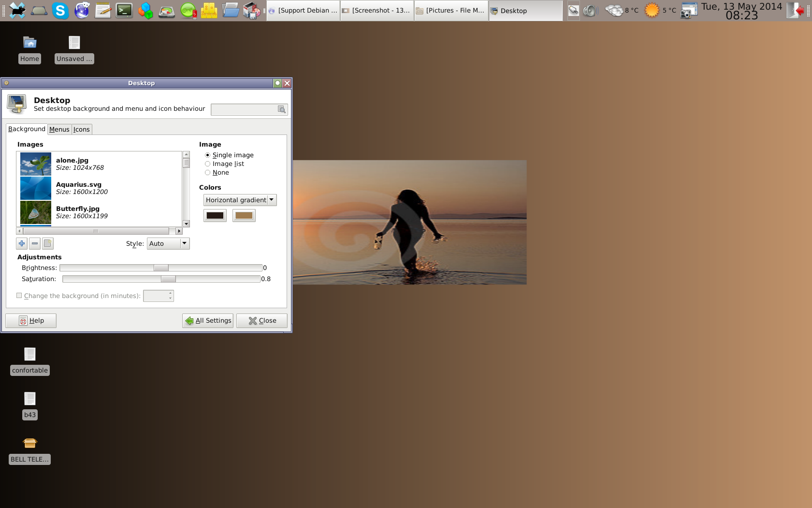
Task: Click the new image list button
Action: click(x=47, y=243)
